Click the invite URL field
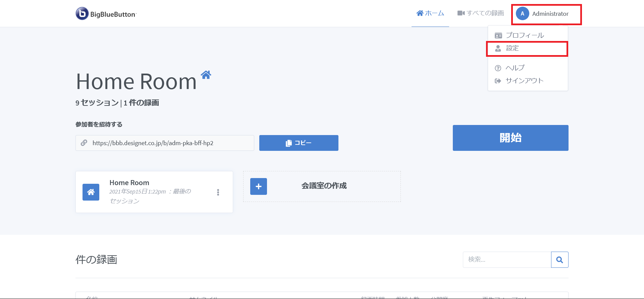This screenshot has width=644, height=299. click(x=165, y=143)
